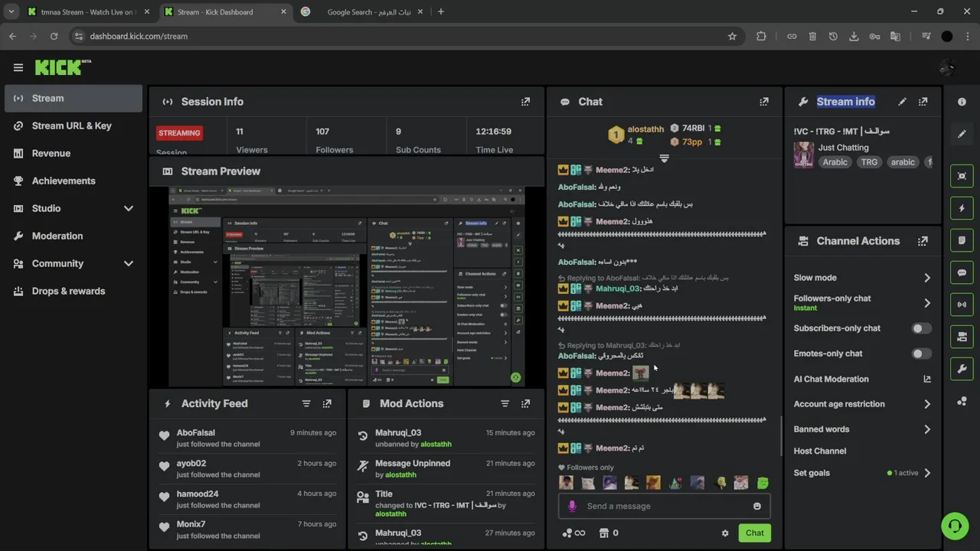
Task: Go to Stream URL & Key
Action: pyautogui.click(x=72, y=126)
